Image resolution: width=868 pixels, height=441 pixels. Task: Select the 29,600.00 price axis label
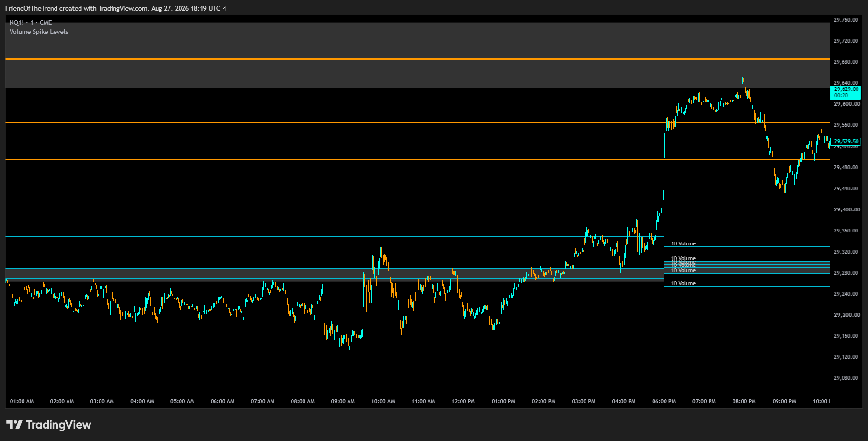coord(846,104)
